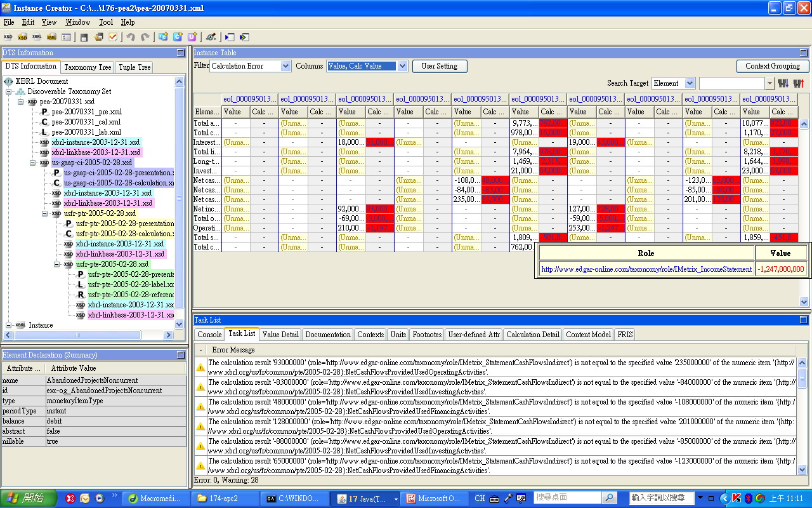Click the gray XBRL toolbar icon
Image resolution: width=812 pixels, height=508 pixels.
(x=37, y=37)
